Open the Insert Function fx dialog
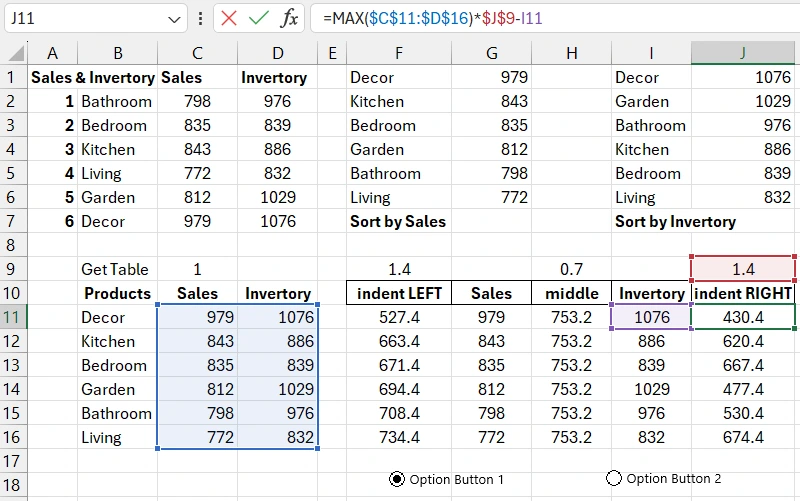This screenshot has width=800, height=501. 288,18
